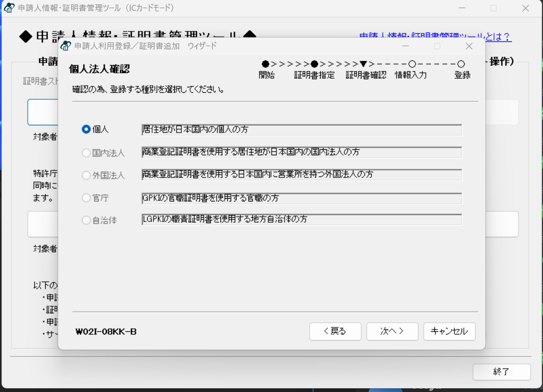Choose the 国内法人 radio option
Viewport: 543px width, 392px height.
[86, 153]
